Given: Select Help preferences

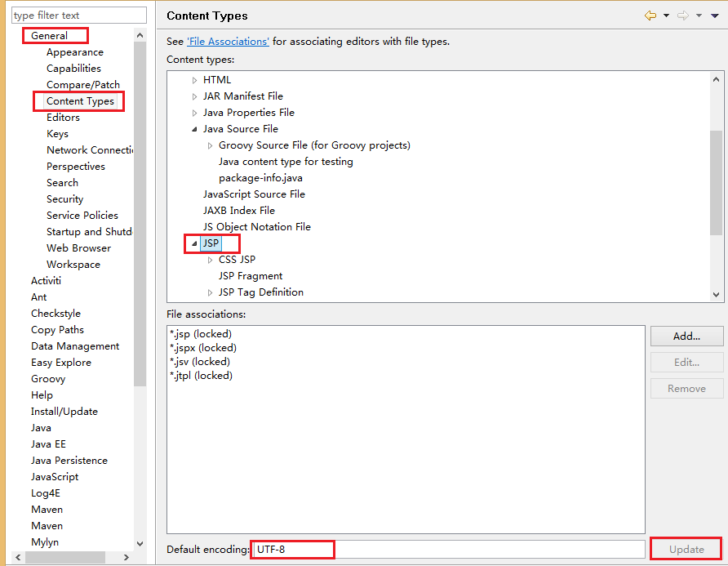Looking at the screenshot, I should click(42, 395).
